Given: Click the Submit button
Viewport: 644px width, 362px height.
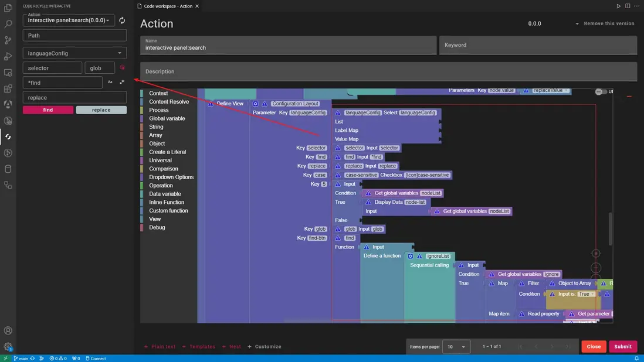Looking at the screenshot, I should [x=623, y=346].
